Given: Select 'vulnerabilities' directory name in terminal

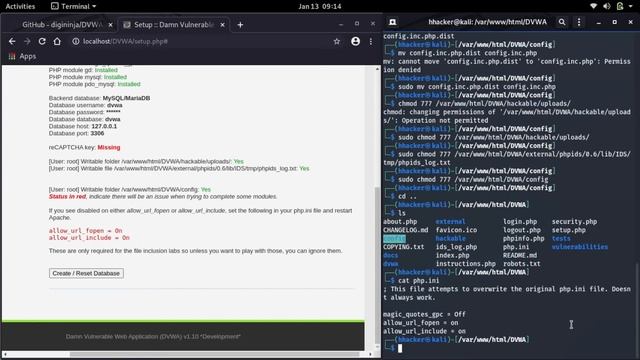Looking at the screenshot, I should click(580, 247).
